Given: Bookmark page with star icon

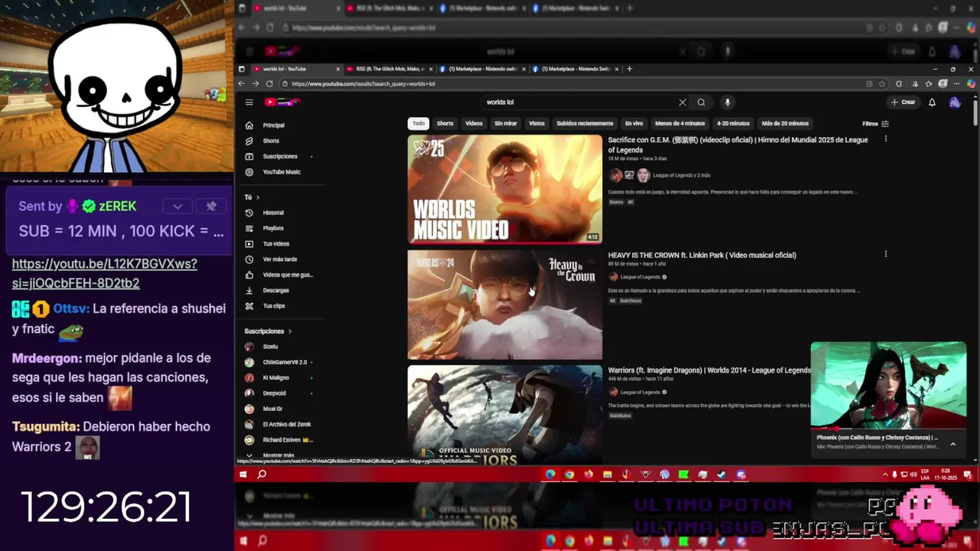Looking at the screenshot, I should pos(882,83).
